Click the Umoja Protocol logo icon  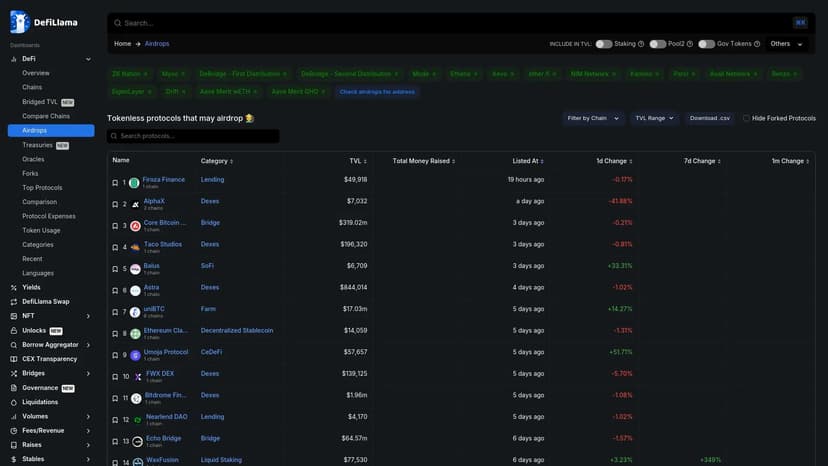click(135, 355)
